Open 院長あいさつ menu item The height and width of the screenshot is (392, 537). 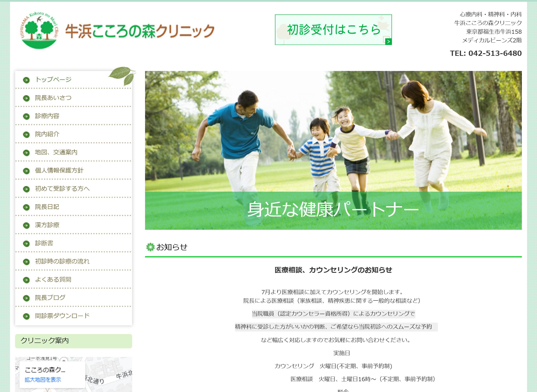53,98
